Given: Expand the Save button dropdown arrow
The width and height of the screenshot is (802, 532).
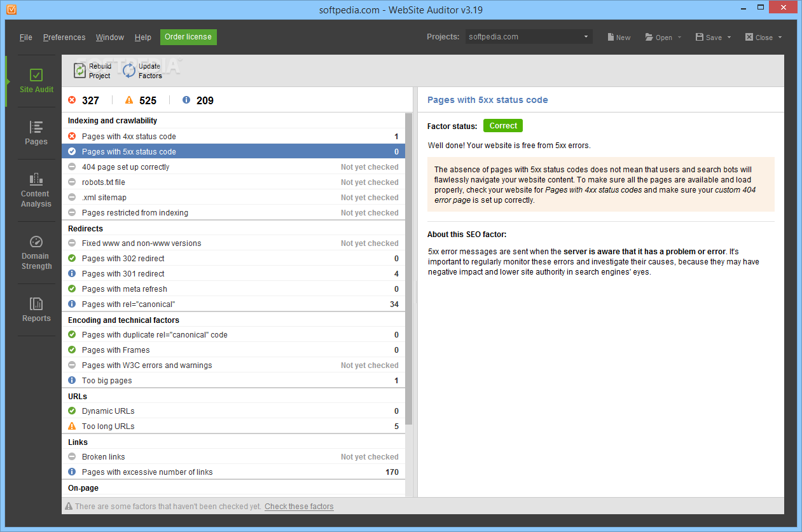Looking at the screenshot, I should coord(729,38).
